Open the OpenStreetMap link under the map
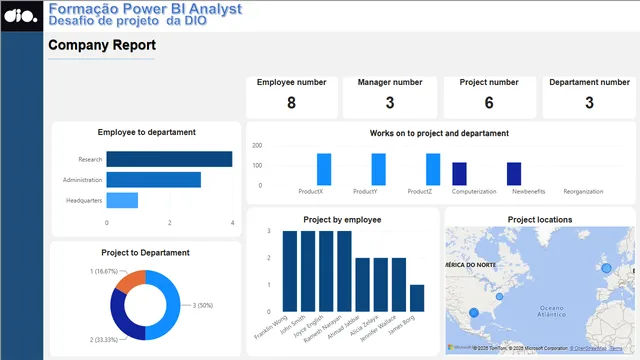This screenshot has width=640, height=360. pos(588,348)
